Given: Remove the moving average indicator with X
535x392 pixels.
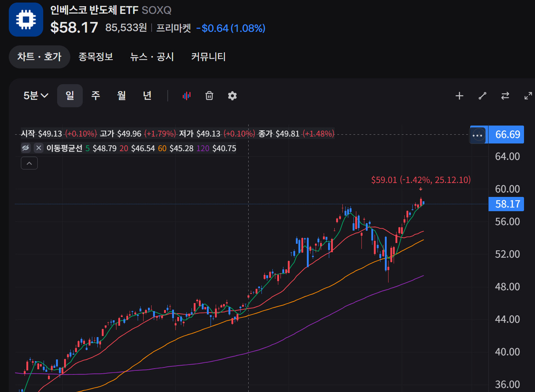Looking at the screenshot, I should point(38,148).
